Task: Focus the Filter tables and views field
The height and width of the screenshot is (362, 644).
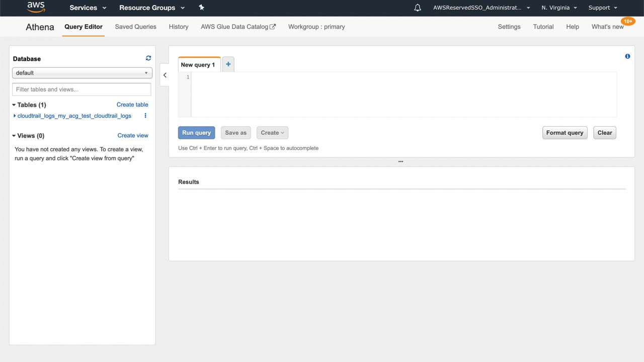Action: [82, 89]
